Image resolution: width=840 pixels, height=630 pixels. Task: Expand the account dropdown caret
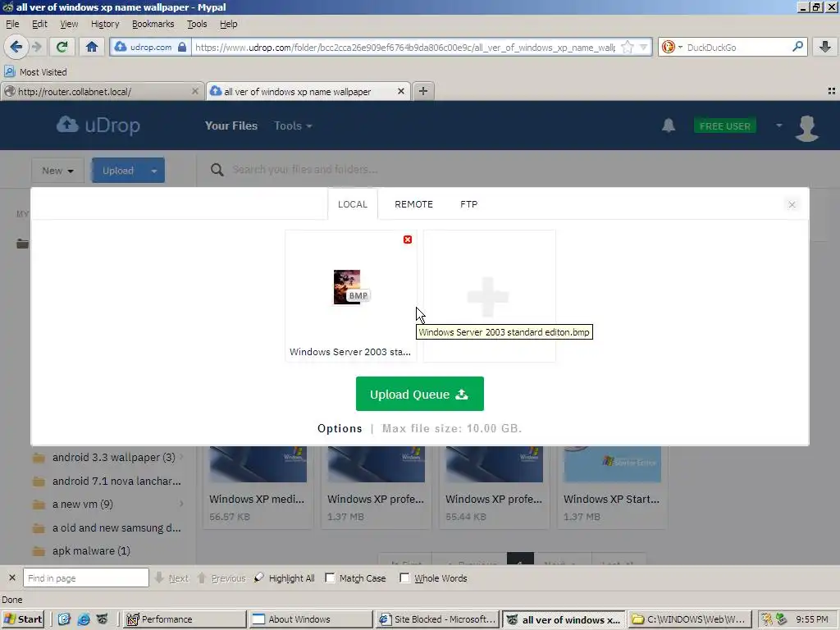(779, 126)
